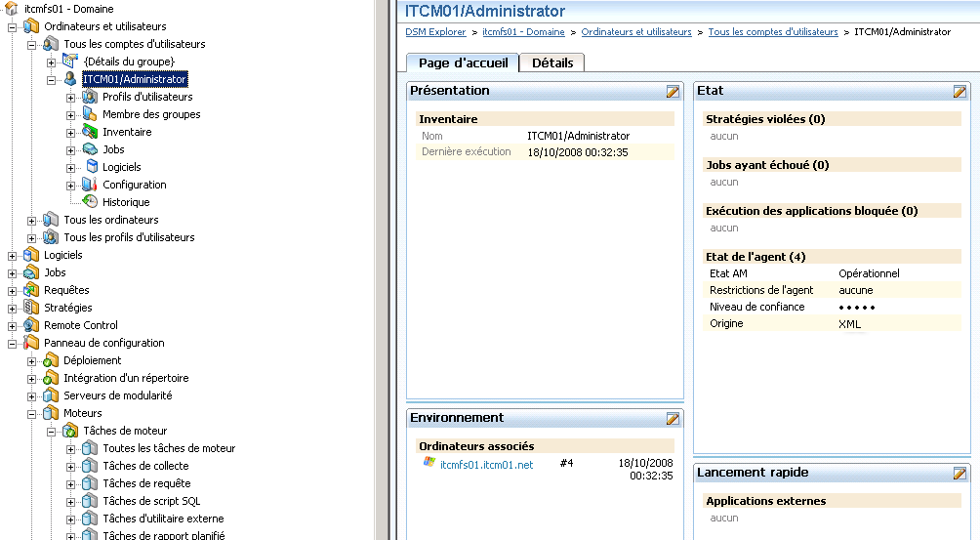The height and width of the screenshot is (540, 980).
Task: Click the Historique clock icon
Action: click(x=90, y=202)
